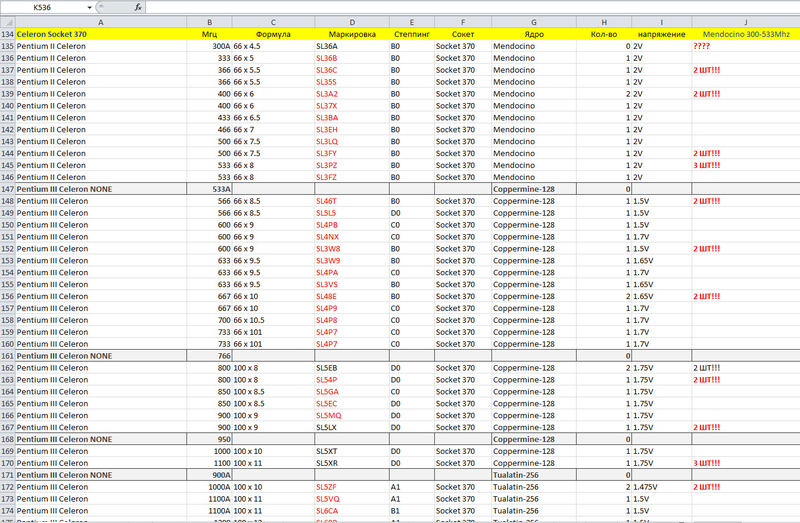Viewport: 800px width, 523px height.
Task: Click the Name Box showing K536
Action: [x=43, y=7]
